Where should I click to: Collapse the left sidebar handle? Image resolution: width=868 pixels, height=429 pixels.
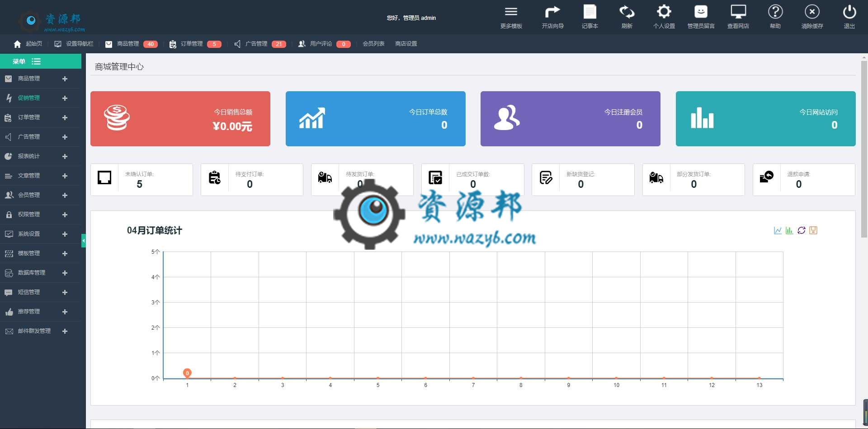(84, 241)
